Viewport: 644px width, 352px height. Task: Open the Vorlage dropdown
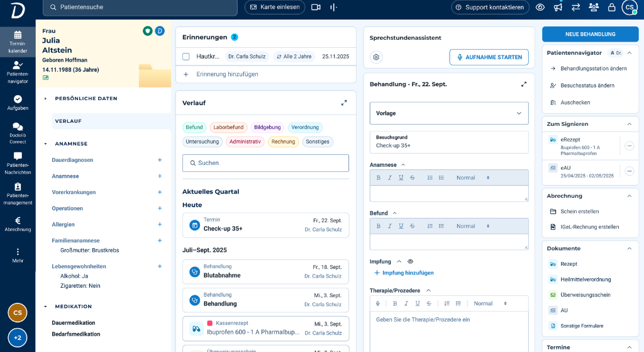449,113
